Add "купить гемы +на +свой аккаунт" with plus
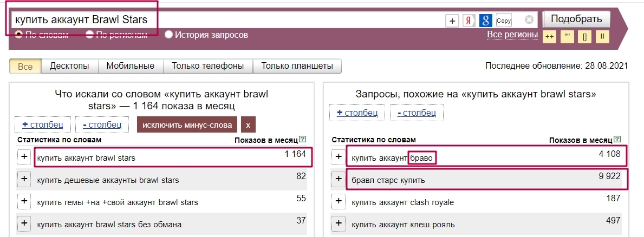This screenshot has height=237, width=644. pyautogui.click(x=24, y=201)
